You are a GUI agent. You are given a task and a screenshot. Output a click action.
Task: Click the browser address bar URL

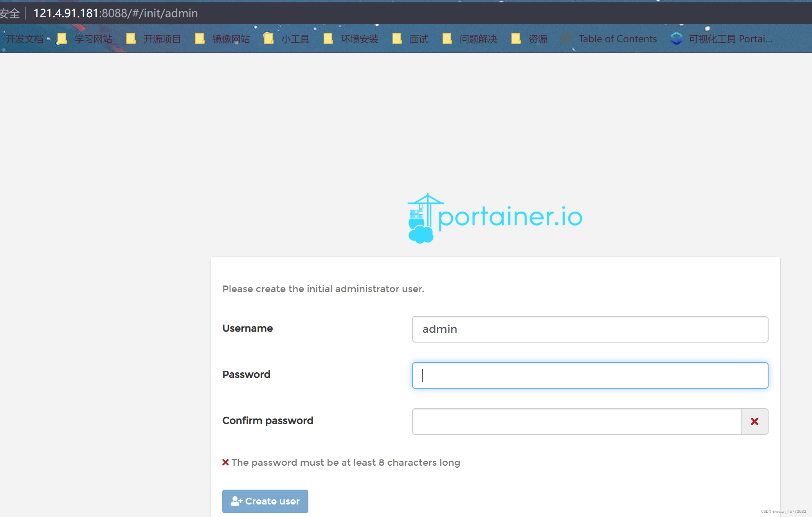click(115, 13)
